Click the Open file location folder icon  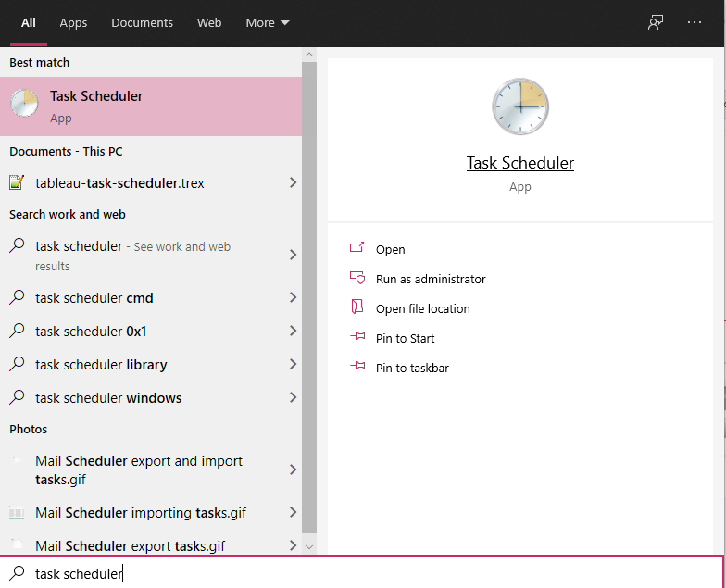click(357, 307)
